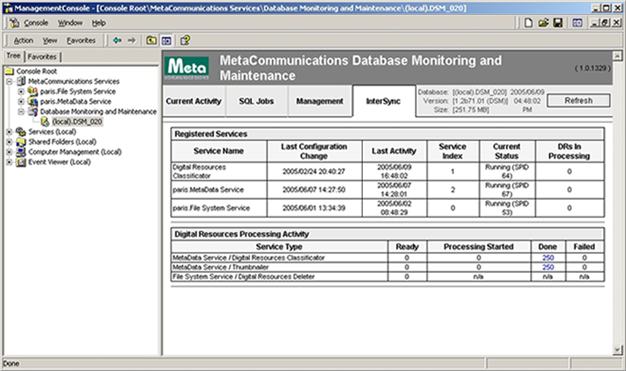The width and height of the screenshot is (626, 371).
Task: Click the Shared Folders (Local) icon
Action: [21, 142]
